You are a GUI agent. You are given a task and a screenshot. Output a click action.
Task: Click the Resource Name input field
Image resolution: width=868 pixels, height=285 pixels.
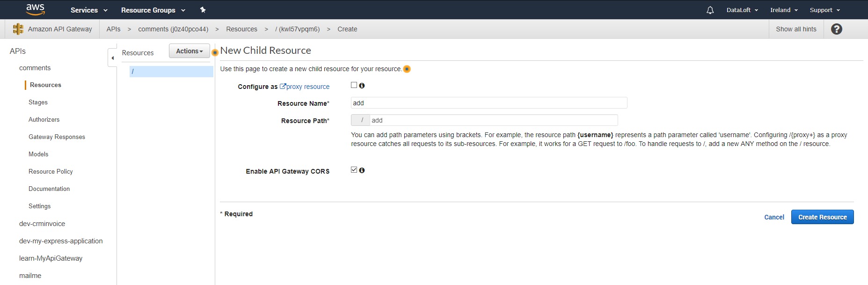(489, 103)
